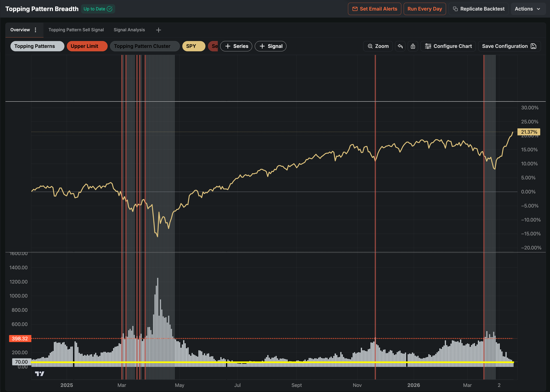Add a new tab with plus icon
Screen dimensions: 550x392
point(158,30)
